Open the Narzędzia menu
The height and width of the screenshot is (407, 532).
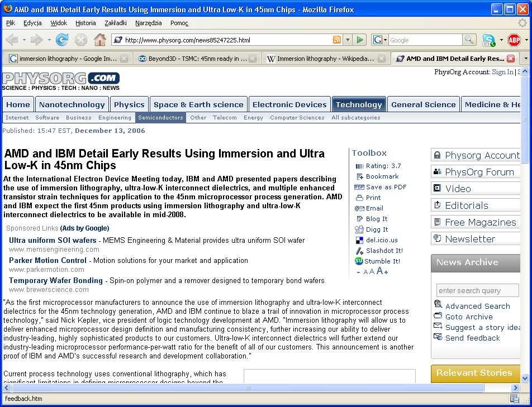click(148, 23)
